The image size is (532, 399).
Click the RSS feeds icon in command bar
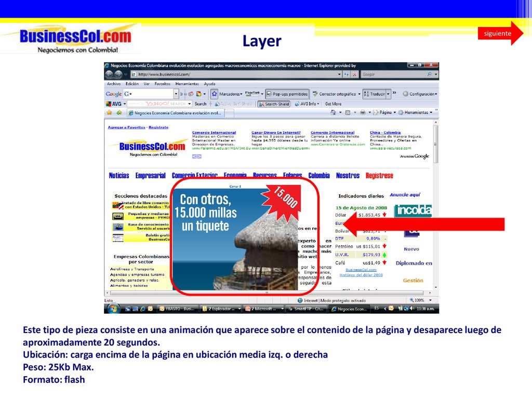pyautogui.click(x=348, y=112)
